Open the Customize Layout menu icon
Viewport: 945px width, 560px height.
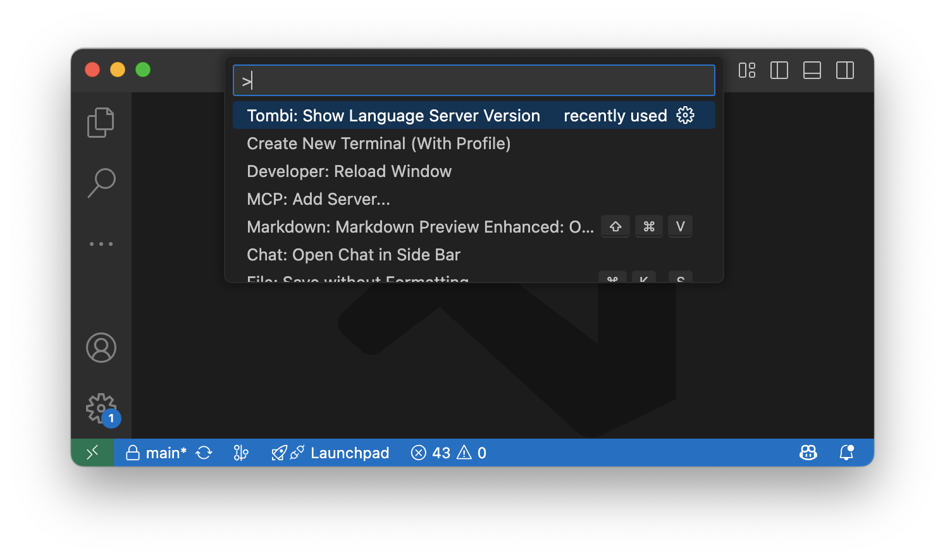(x=747, y=70)
